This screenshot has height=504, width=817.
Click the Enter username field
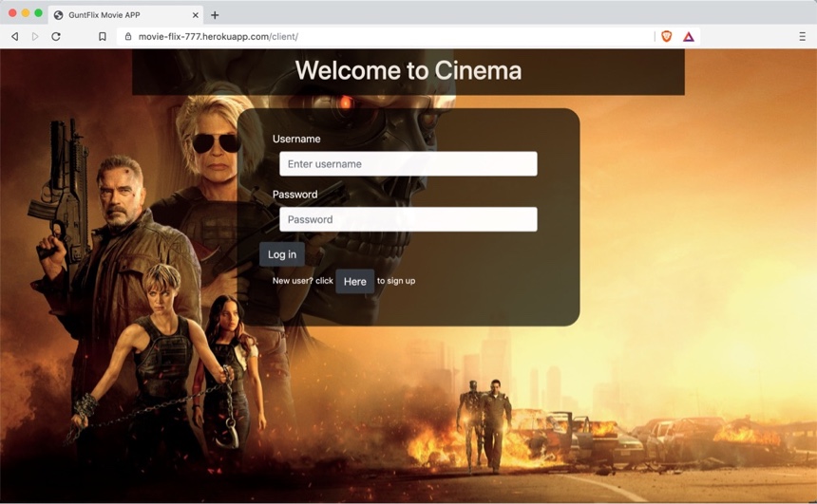[x=408, y=163]
